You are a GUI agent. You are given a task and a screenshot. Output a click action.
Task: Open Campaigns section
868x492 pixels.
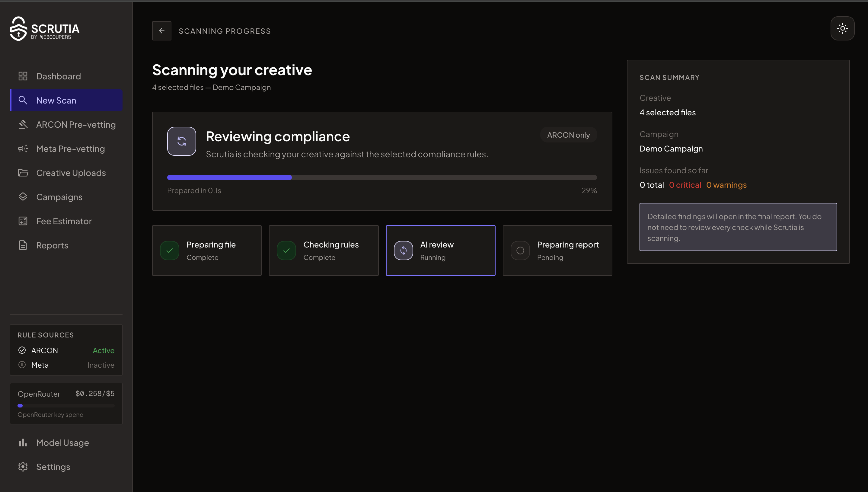click(66, 197)
